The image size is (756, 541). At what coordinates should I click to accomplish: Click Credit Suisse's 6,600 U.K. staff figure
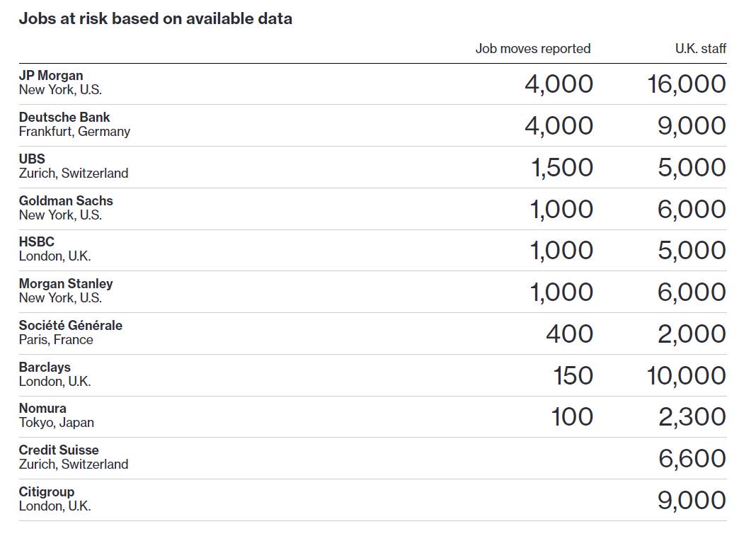[x=692, y=459]
